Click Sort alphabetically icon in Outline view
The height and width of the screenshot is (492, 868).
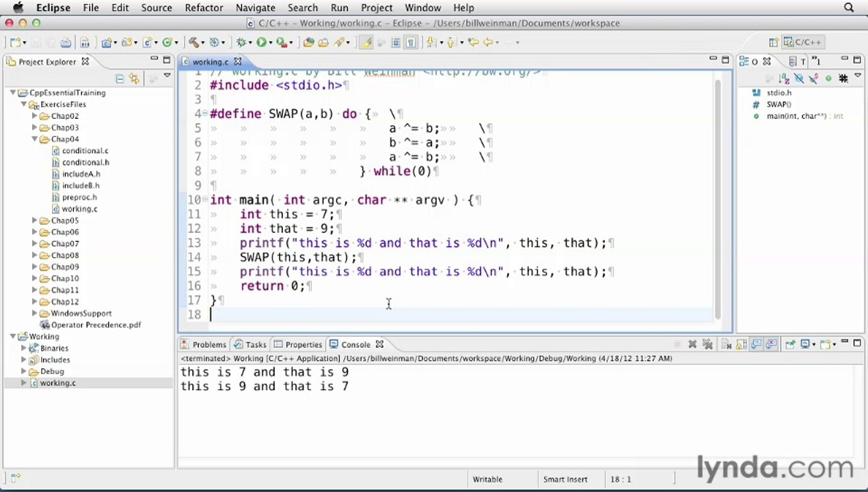coord(784,79)
